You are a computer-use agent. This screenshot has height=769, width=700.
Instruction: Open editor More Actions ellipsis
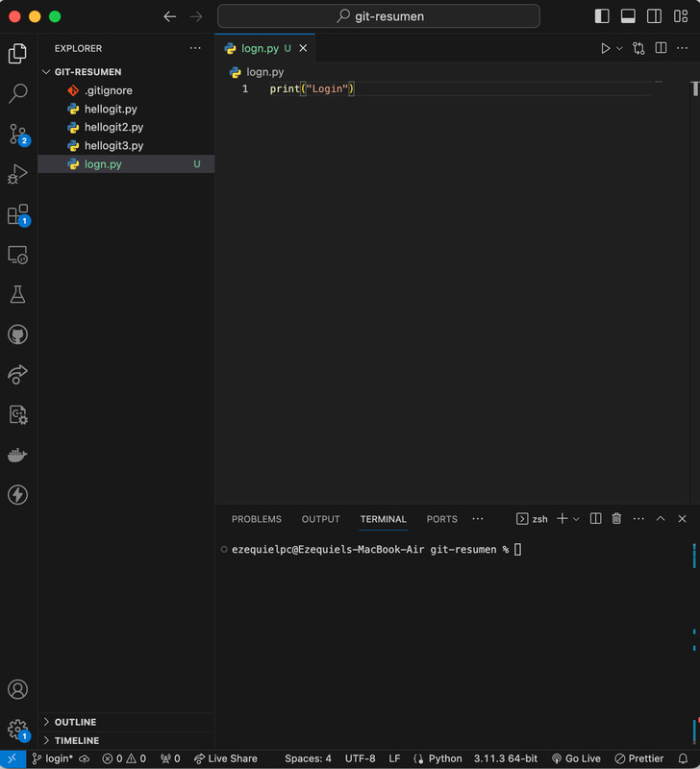pos(683,48)
